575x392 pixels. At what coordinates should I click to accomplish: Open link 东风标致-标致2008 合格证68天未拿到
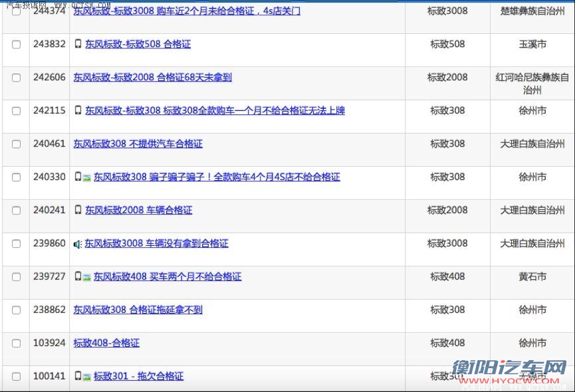152,78
